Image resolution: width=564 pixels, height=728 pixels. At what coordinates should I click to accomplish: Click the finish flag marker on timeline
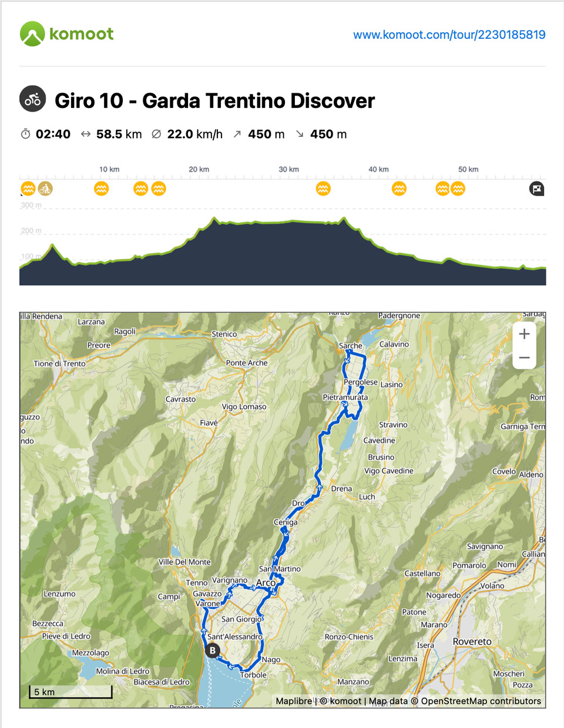point(537,188)
